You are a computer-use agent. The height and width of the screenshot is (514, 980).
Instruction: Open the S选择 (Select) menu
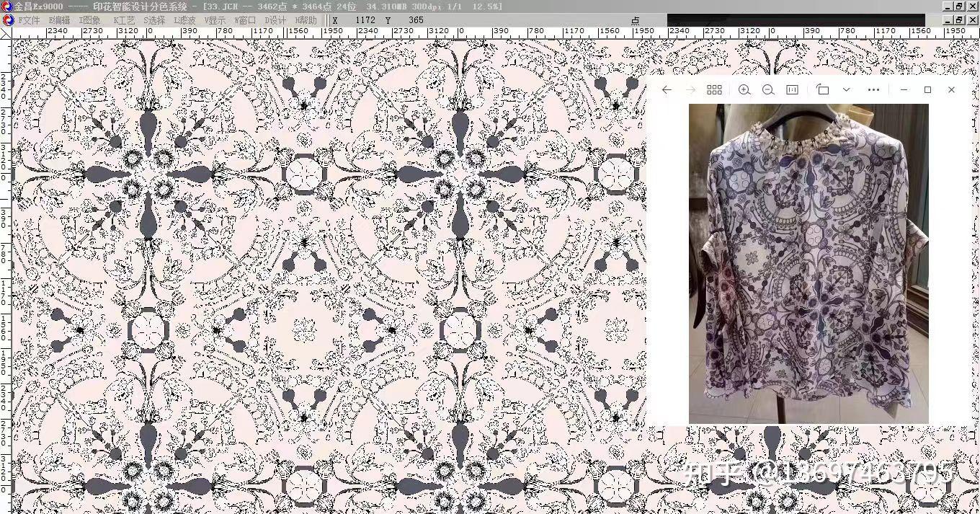pyautogui.click(x=154, y=20)
